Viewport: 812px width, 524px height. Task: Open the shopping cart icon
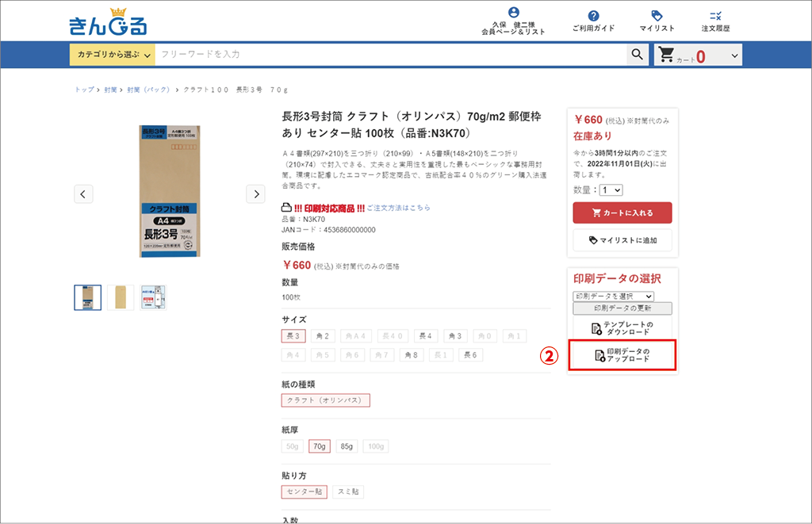coord(667,55)
